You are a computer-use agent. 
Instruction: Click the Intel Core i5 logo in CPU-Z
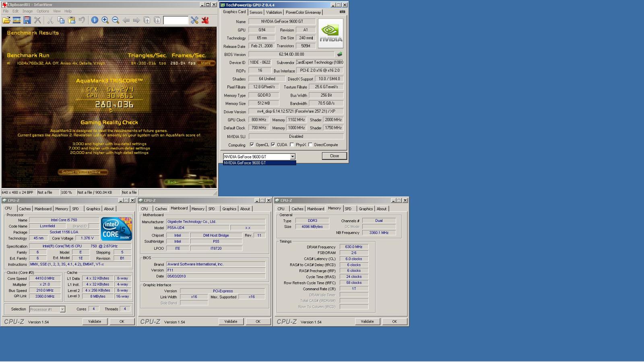[x=117, y=229]
